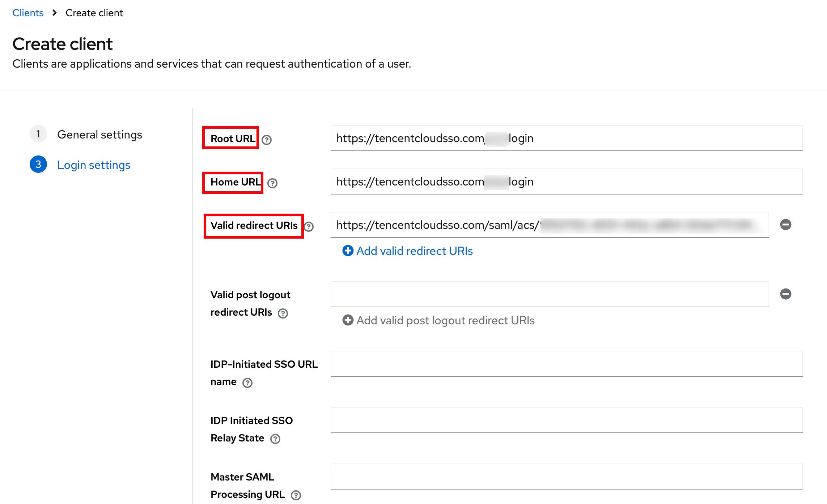Select the Login settings wizard step
This screenshot has height=504, width=827.
coord(94,165)
